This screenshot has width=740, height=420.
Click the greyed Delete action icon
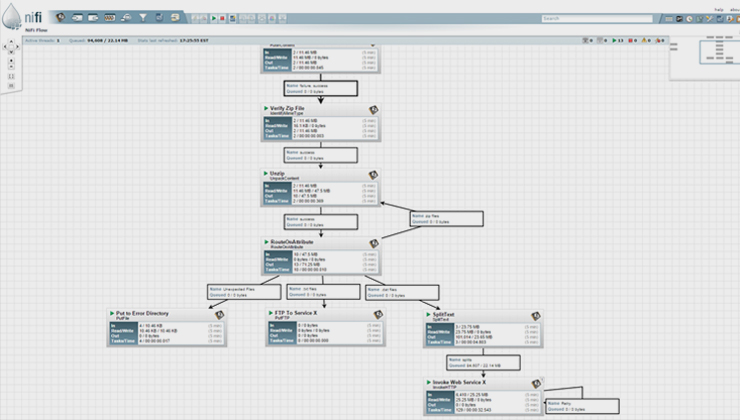click(x=282, y=18)
